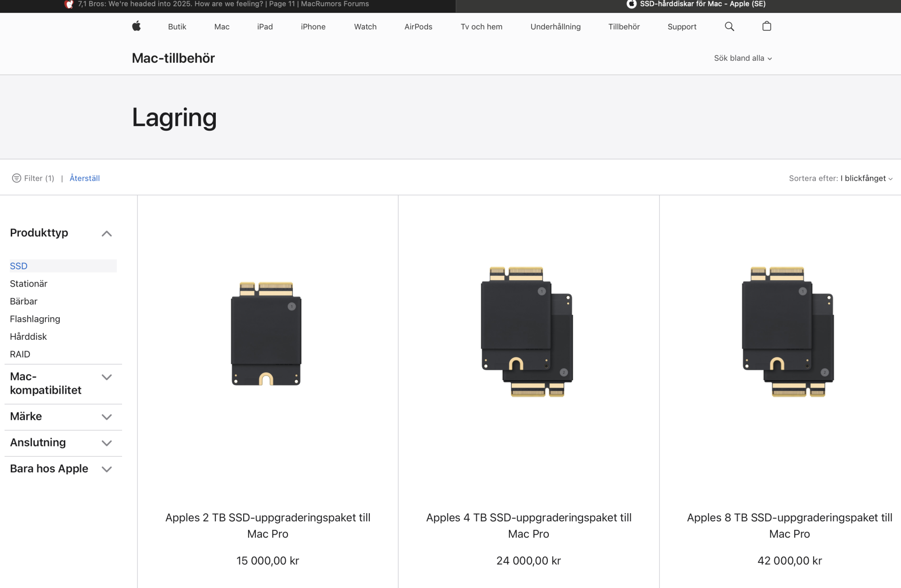Open the Butik menu

pyautogui.click(x=177, y=27)
